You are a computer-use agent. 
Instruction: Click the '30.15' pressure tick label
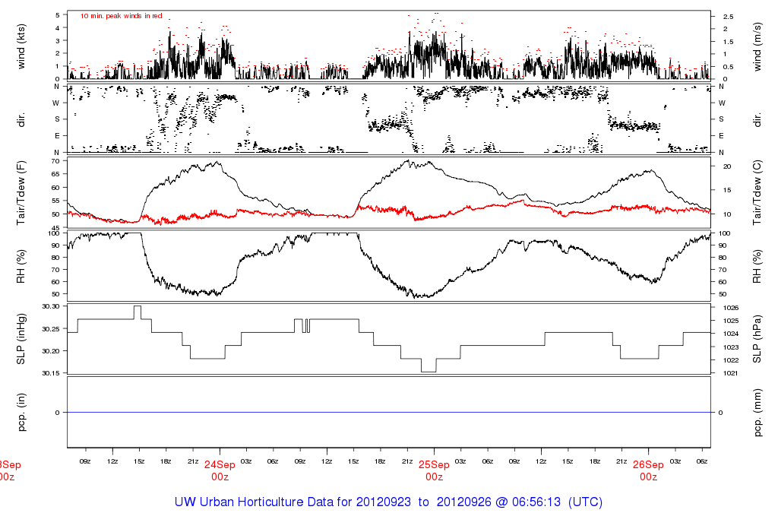click(x=51, y=373)
